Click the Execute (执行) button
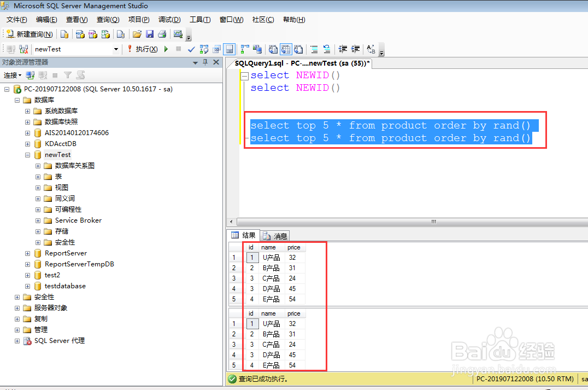 click(x=143, y=49)
